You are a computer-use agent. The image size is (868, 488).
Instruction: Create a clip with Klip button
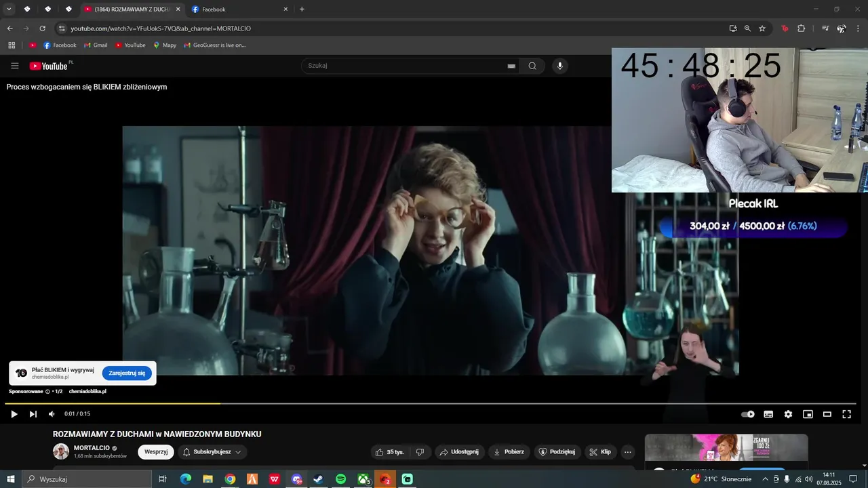(600, 452)
